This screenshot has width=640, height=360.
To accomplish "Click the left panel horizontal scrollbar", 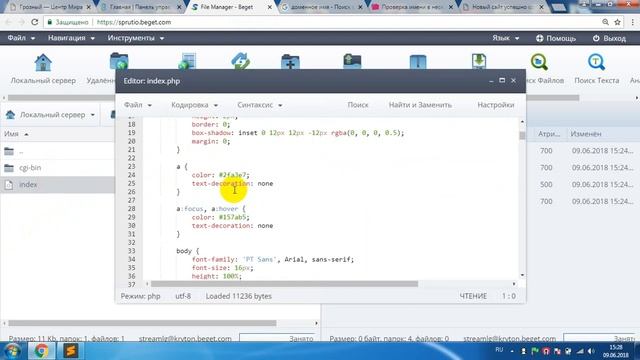I will coord(142,323).
